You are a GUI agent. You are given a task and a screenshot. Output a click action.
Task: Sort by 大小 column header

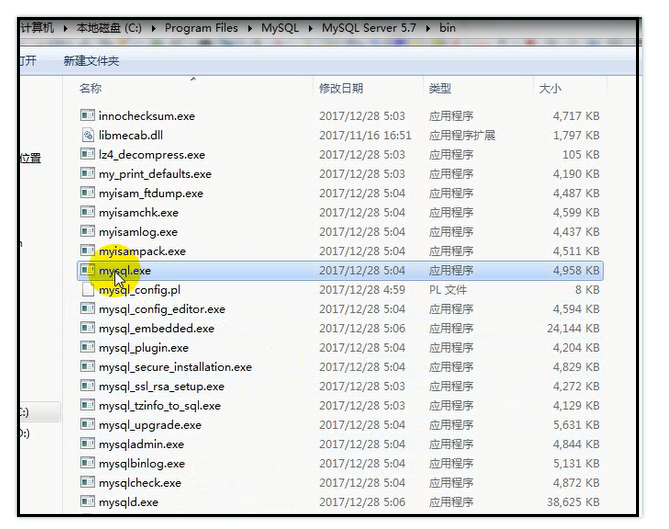click(x=550, y=88)
